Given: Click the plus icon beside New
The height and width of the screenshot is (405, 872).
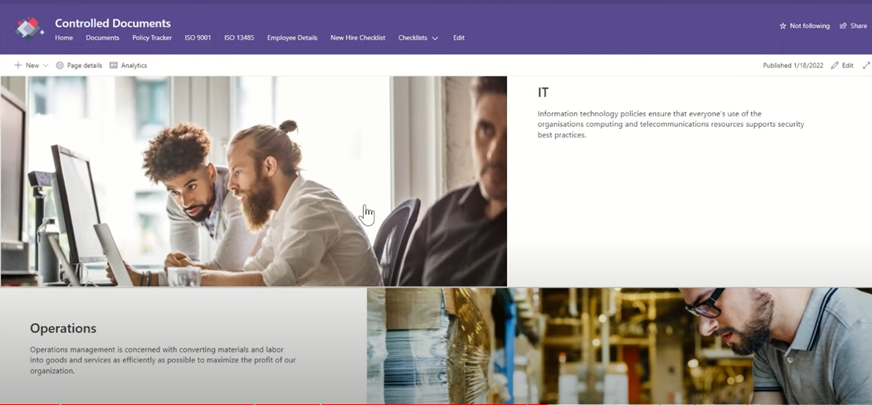Looking at the screenshot, I should (x=18, y=65).
